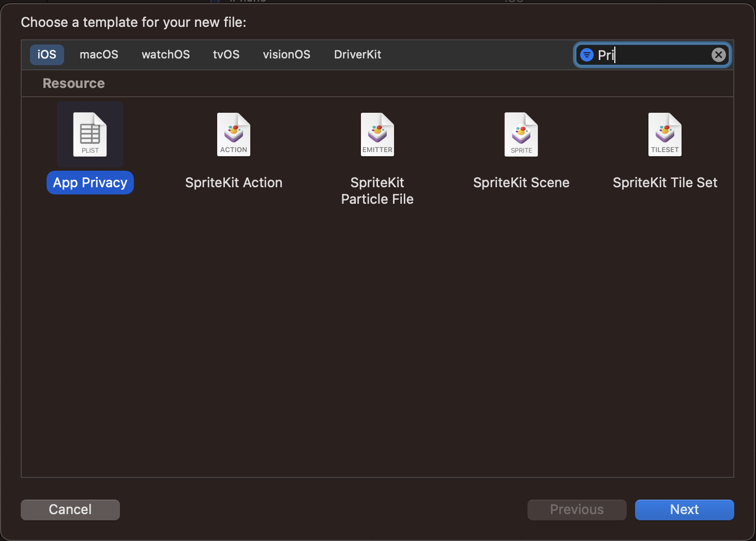
Task: Switch to the tvOS platform tab
Action: [226, 55]
